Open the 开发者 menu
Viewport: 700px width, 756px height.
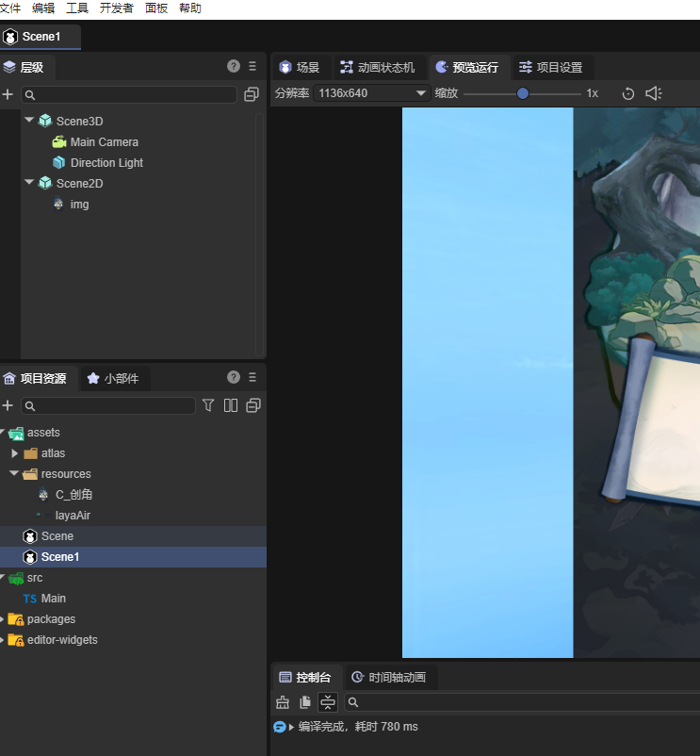tap(117, 8)
